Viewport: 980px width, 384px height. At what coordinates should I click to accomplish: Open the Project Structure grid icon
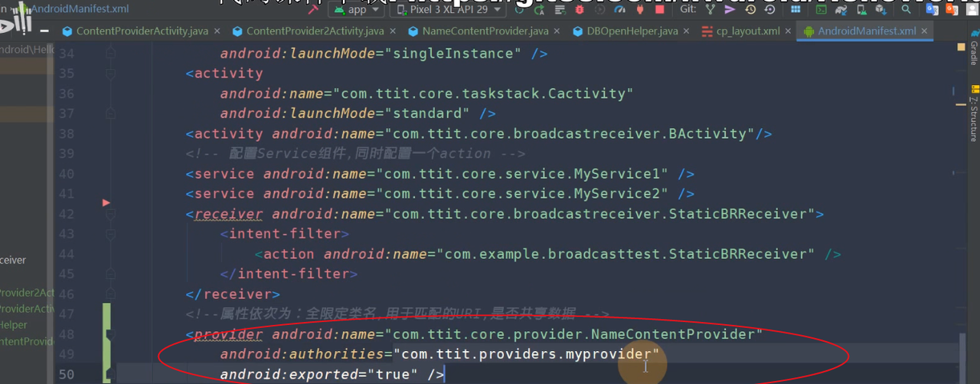(x=795, y=10)
